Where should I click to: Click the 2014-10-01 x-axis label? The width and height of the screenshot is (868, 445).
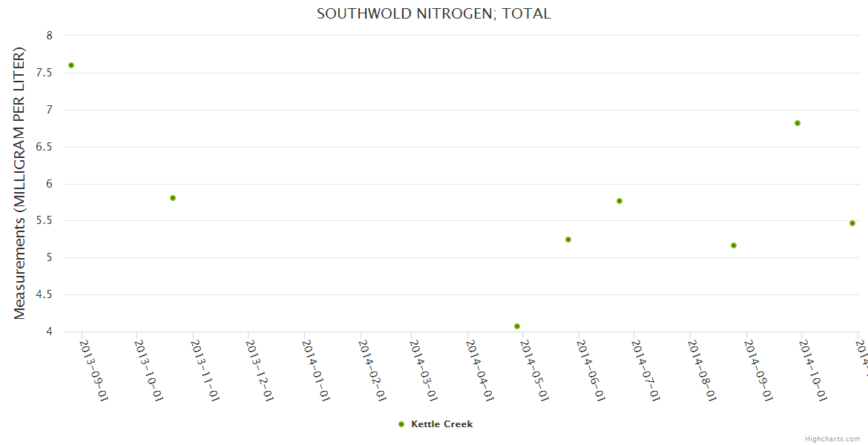(x=812, y=371)
